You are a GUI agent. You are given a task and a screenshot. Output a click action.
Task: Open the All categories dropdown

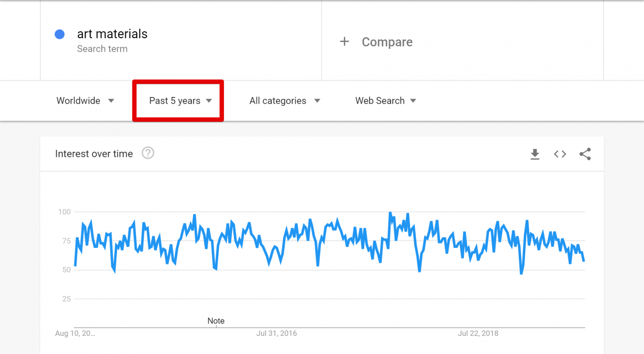pyautogui.click(x=285, y=101)
